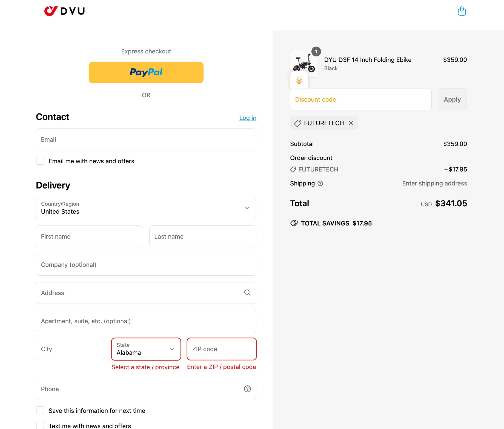Click the tag icon on the FUTURETECH code chip

(x=297, y=123)
